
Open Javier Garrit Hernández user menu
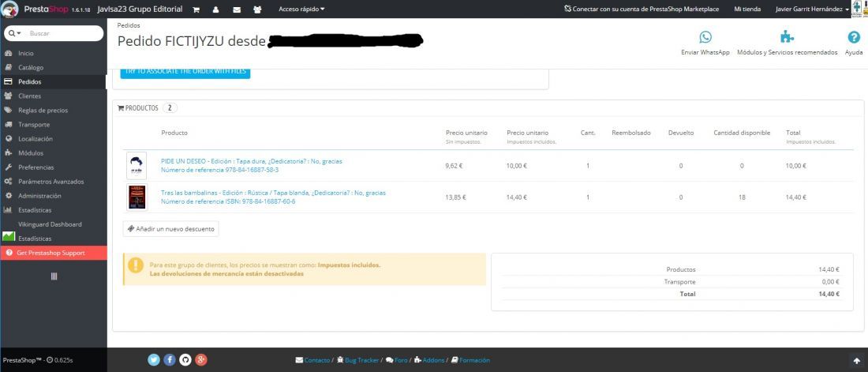point(812,9)
